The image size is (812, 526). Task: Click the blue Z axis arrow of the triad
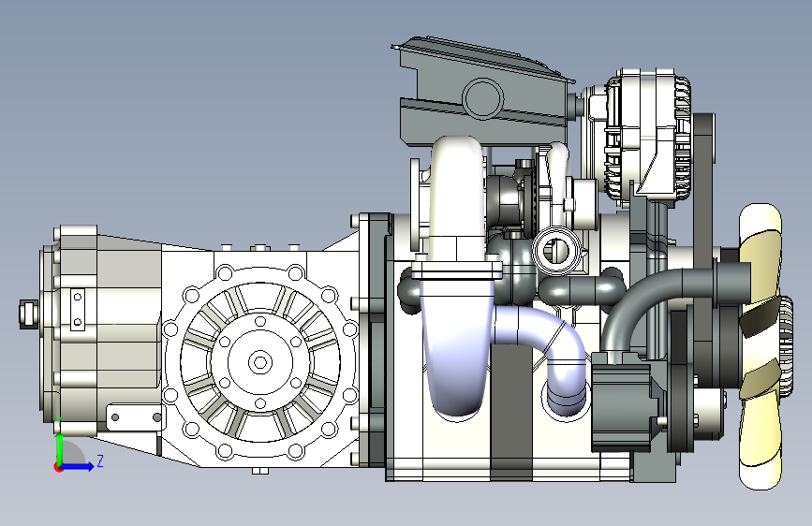coord(79,466)
